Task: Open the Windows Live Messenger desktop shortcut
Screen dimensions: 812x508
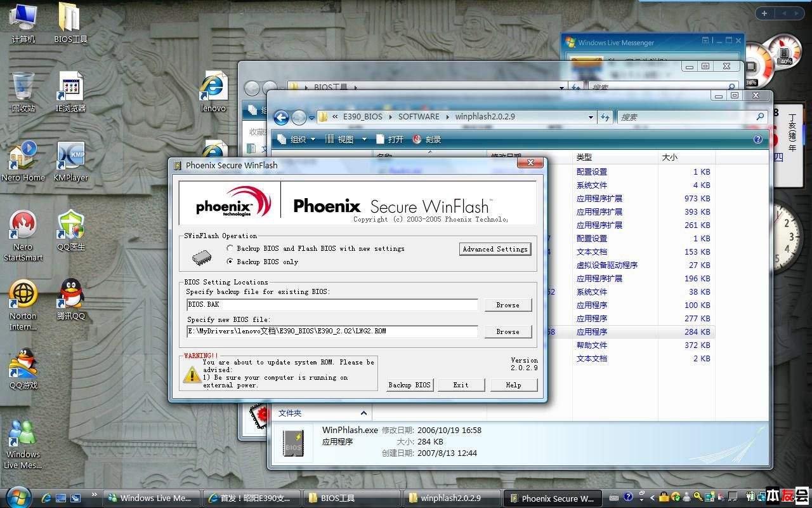Action: pyautogui.click(x=23, y=443)
